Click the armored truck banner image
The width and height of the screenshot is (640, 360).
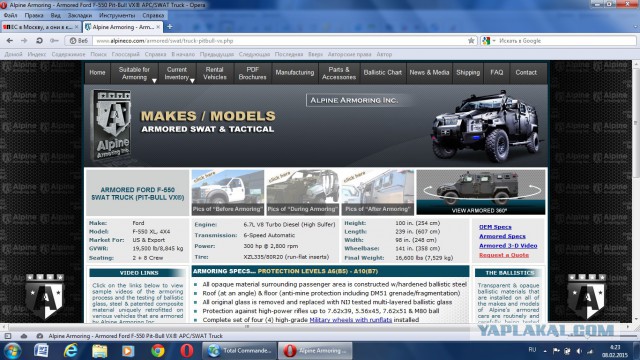(x=487, y=126)
